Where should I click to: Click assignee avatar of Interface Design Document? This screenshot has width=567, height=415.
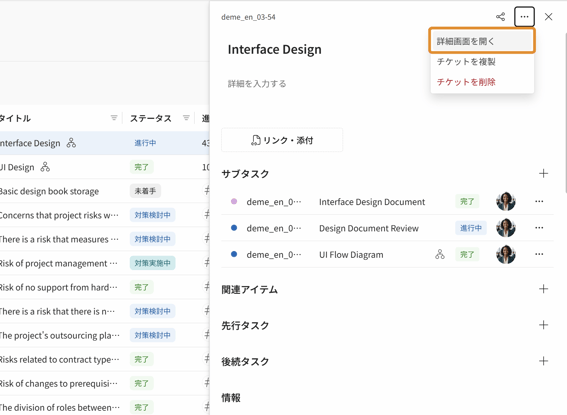click(506, 201)
